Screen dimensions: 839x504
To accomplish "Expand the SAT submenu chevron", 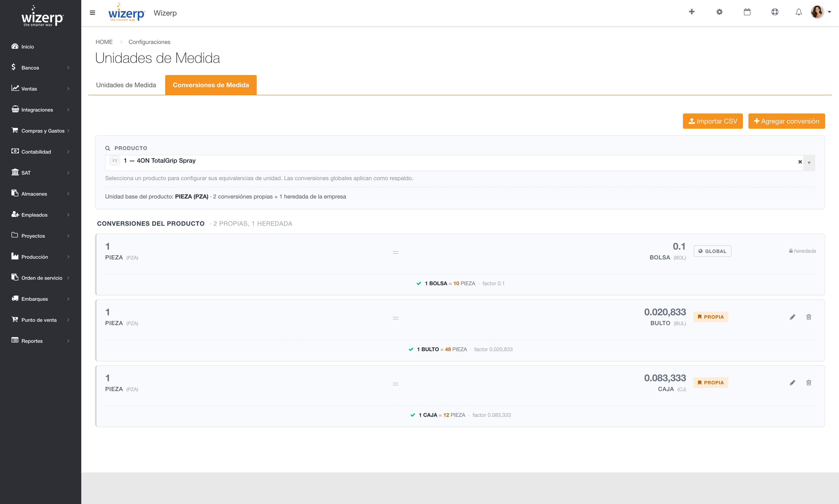I will coord(68,173).
